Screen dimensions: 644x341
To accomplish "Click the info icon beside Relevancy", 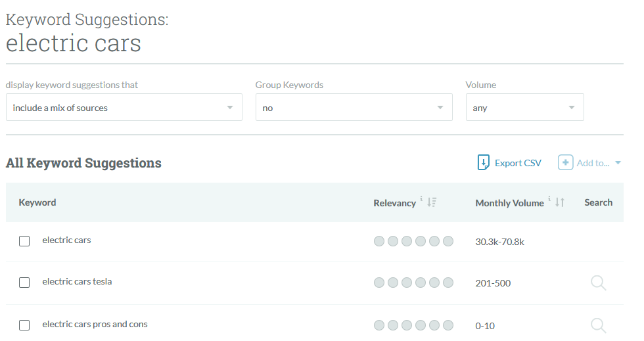I will point(421,199).
